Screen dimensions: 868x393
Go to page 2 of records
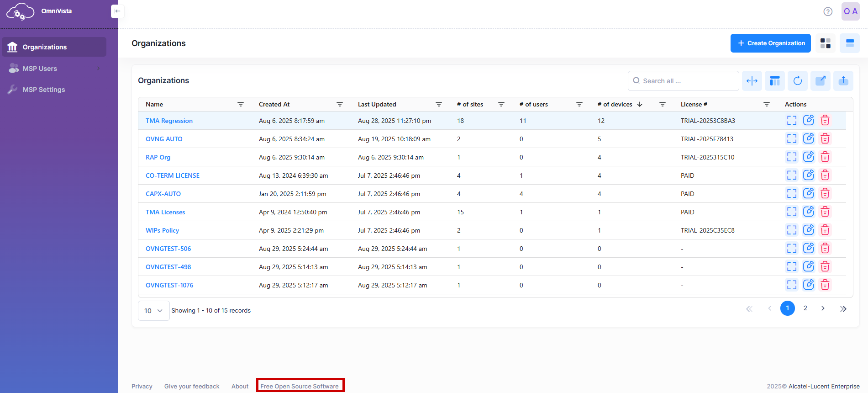pos(805,308)
